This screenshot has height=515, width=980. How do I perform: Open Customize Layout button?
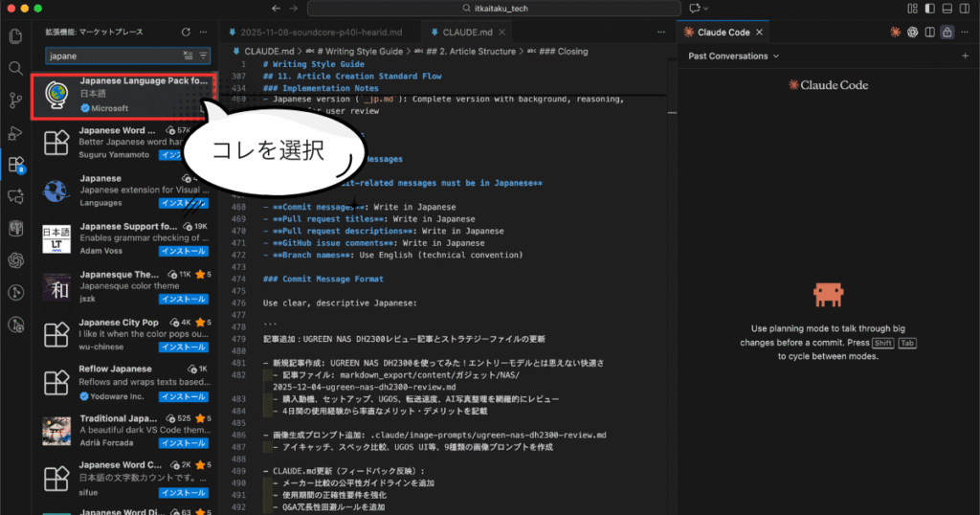[912, 8]
